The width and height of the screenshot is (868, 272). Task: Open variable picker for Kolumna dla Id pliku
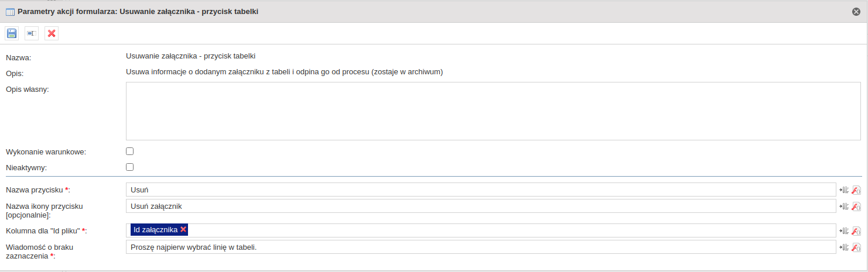click(844, 230)
